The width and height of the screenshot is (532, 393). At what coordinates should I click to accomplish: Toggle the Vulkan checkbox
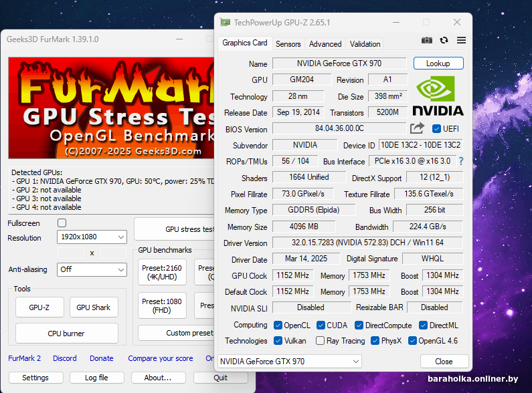pyautogui.click(x=278, y=340)
